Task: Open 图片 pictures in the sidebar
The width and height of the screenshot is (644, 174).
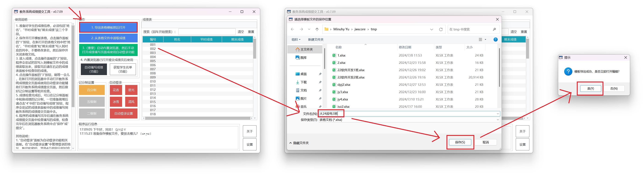Action: pyautogui.click(x=301, y=99)
